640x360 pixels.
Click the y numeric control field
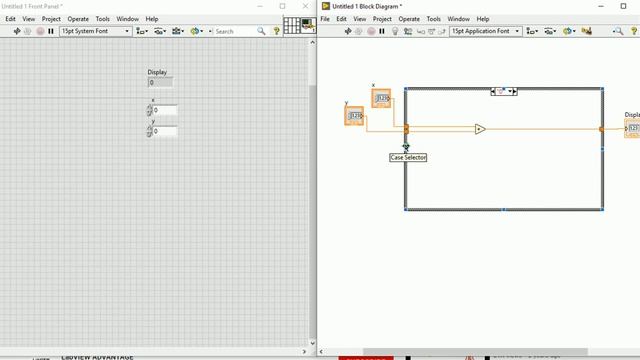pos(164,131)
